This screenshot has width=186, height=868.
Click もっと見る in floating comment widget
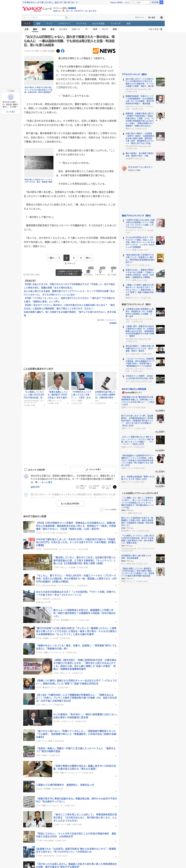(11, 112)
